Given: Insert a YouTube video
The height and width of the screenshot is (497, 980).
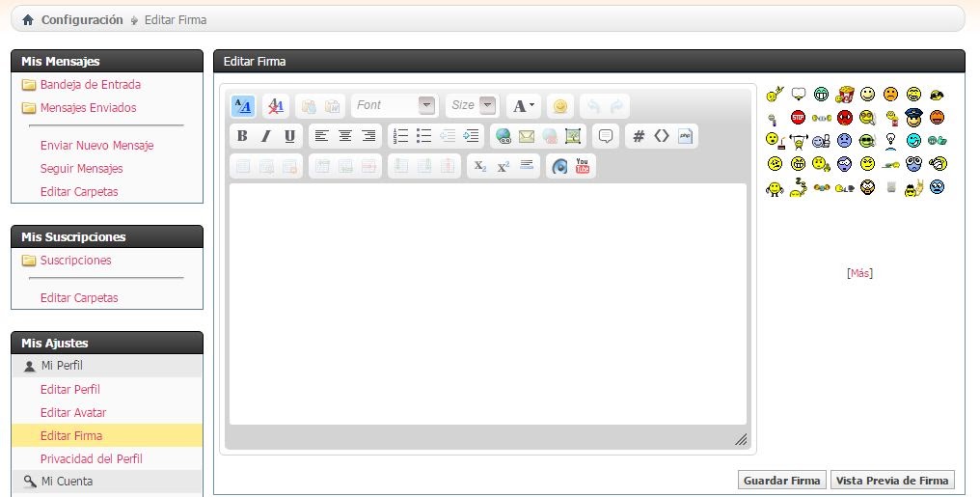Looking at the screenshot, I should [583, 166].
